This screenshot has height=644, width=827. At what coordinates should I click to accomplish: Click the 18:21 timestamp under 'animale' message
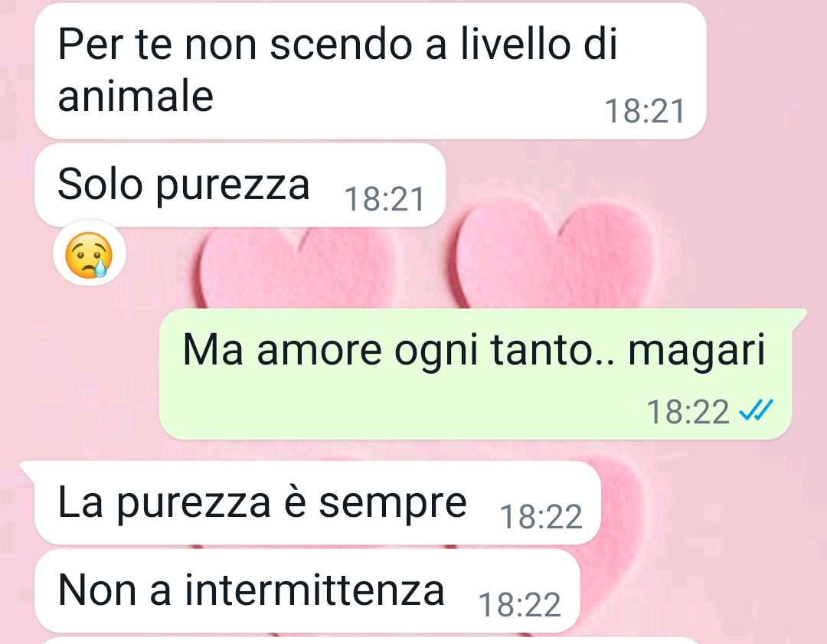pos(645,111)
